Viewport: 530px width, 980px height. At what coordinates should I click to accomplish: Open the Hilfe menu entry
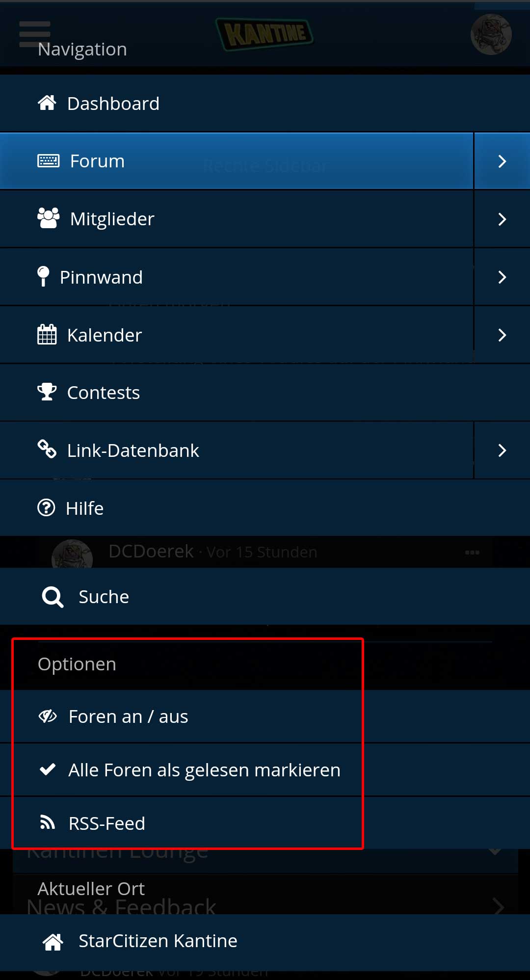click(84, 508)
